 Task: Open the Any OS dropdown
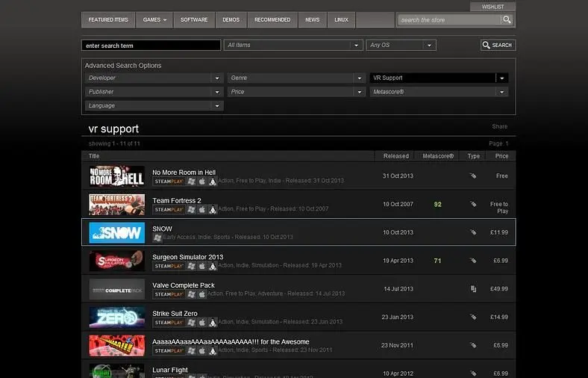click(x=401, y=45)
